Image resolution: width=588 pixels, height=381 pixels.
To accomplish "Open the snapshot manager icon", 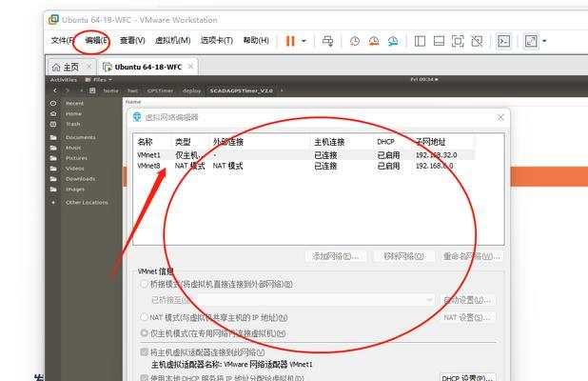I will tap(393, 41).
